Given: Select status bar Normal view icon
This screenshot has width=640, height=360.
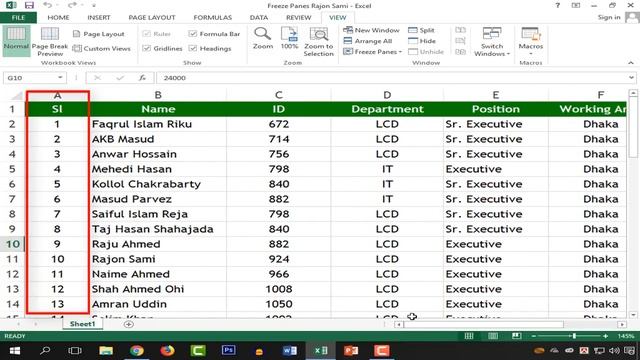Looking at the screenshot, I should pyautogui.click(x=469, y=336).
